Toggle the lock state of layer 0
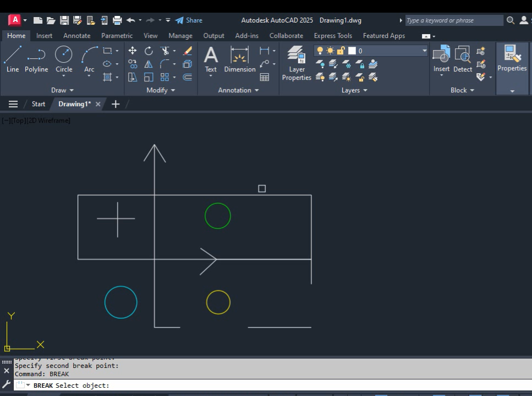532x396 pixels. [x=341, y=51]
